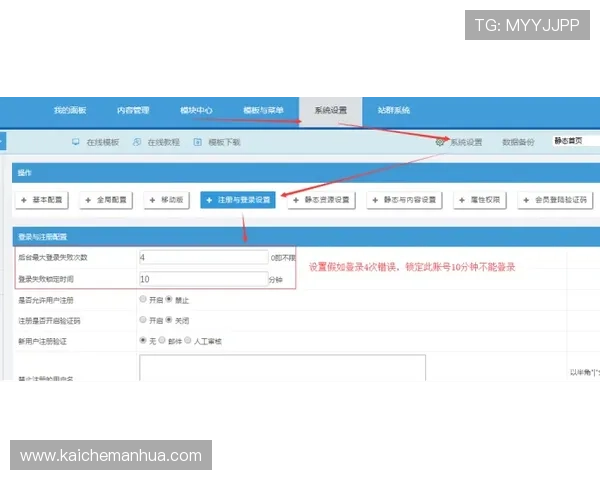Focus the 登录失败锁定时间 input field
600x480 pixels.
[204, 279]
